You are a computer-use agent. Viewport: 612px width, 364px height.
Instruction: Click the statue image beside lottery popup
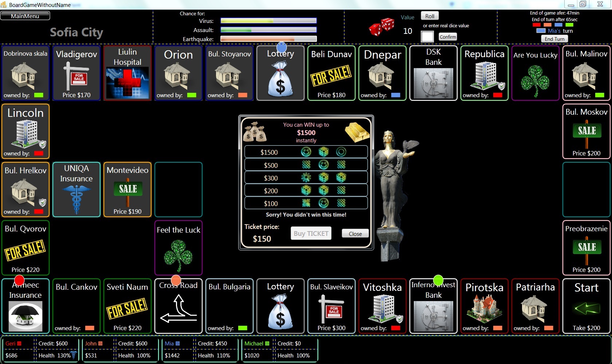click(x=395, y=195)
